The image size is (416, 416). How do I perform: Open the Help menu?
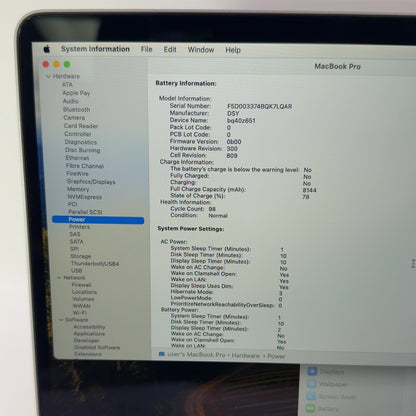pos(233,50)
